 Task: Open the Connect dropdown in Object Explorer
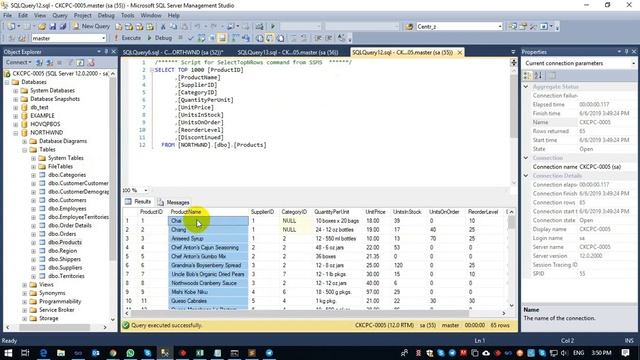tap(18, 62)
